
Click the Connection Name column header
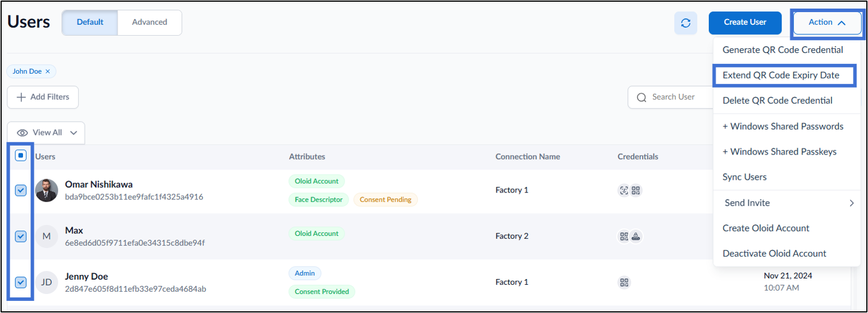point(528,157)
